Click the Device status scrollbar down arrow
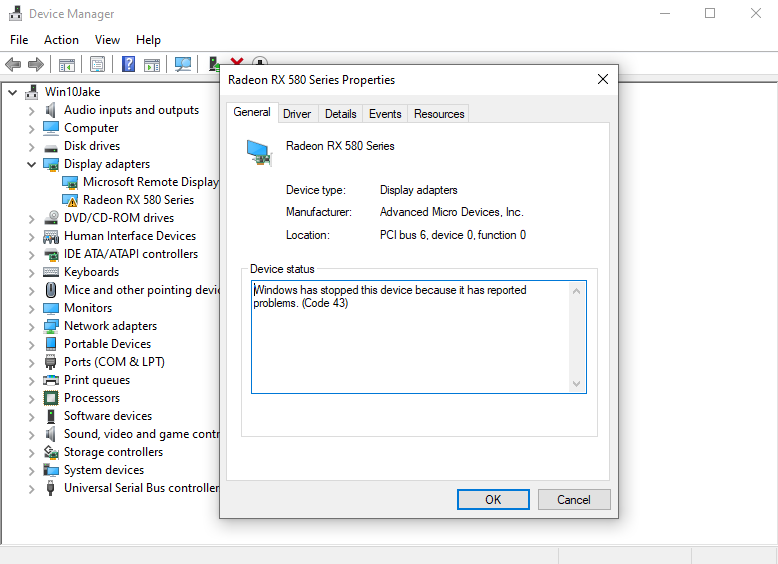778x564 pixels. click(x=576, y=383)
